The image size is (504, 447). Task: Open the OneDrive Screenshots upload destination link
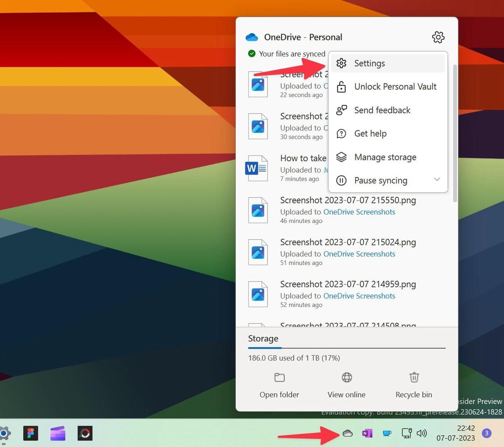(359, 212)
